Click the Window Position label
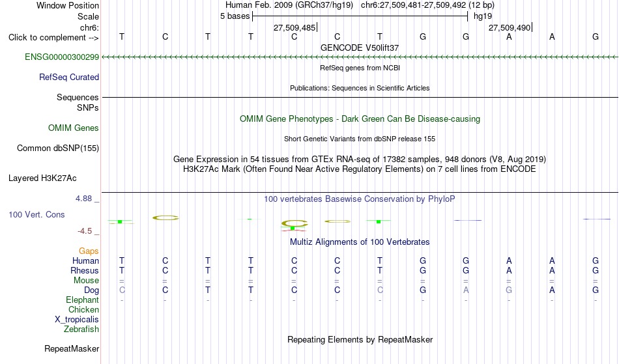Viewport: 619px width, 364px height. (x=68, y=5)
